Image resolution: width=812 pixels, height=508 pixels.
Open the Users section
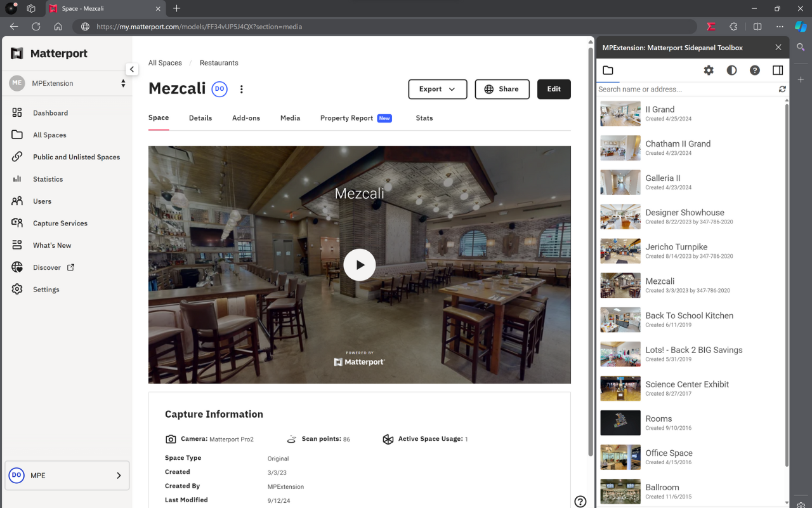pyautogui.click(x=42, y=201)
